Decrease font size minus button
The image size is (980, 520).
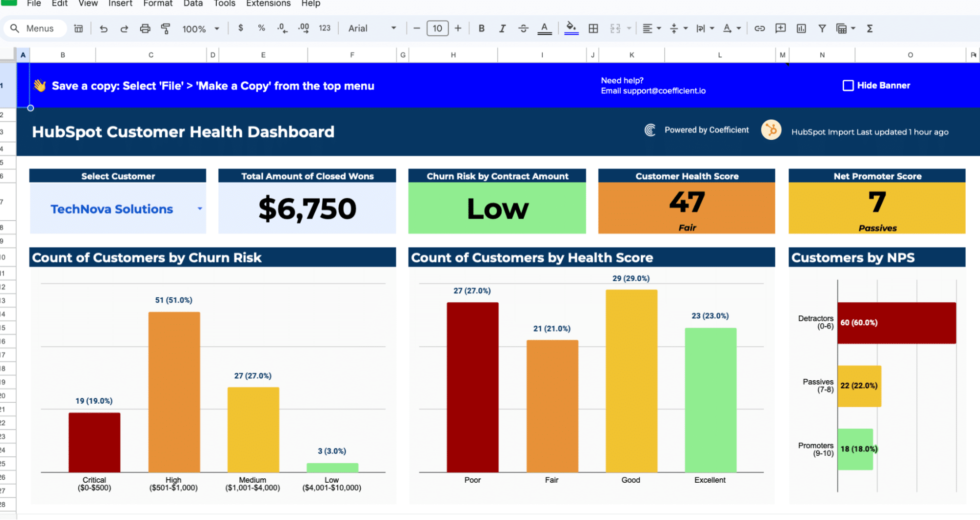(417, 28)
